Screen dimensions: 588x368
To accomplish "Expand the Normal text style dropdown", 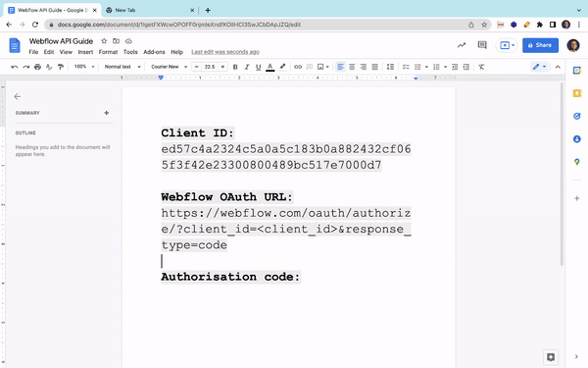I will (x=122, y=67).
